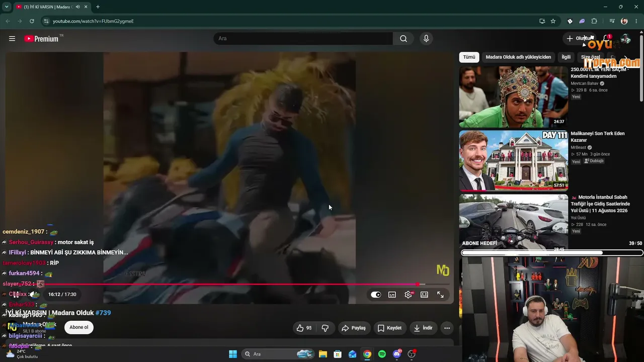Start voice search with the microphone
The width and height of the screenshot is (644, 362).
pos(426,39)
